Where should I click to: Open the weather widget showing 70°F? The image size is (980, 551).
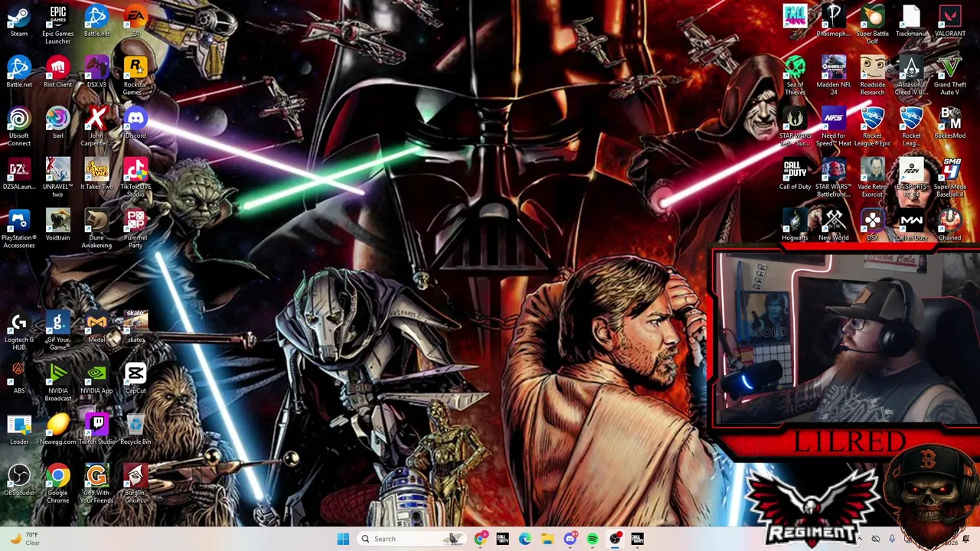click(x=24, y=539)
